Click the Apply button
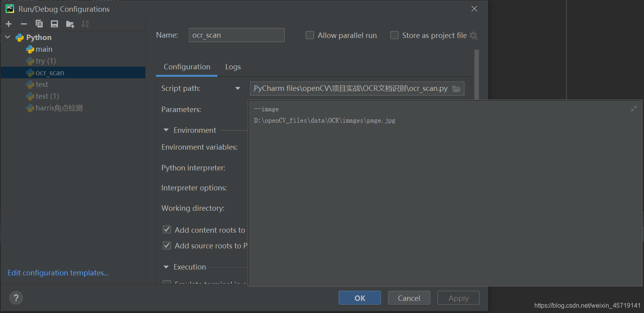 [458, 298]
